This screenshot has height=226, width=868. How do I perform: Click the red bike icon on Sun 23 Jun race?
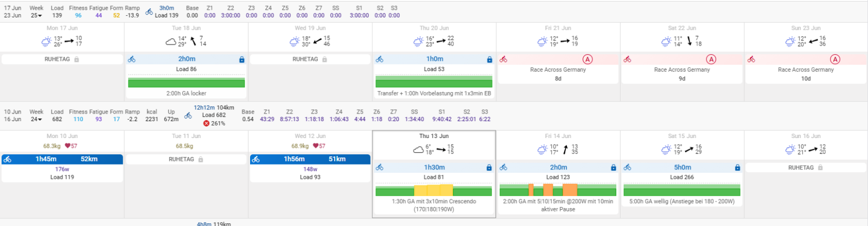coord(751,59)
